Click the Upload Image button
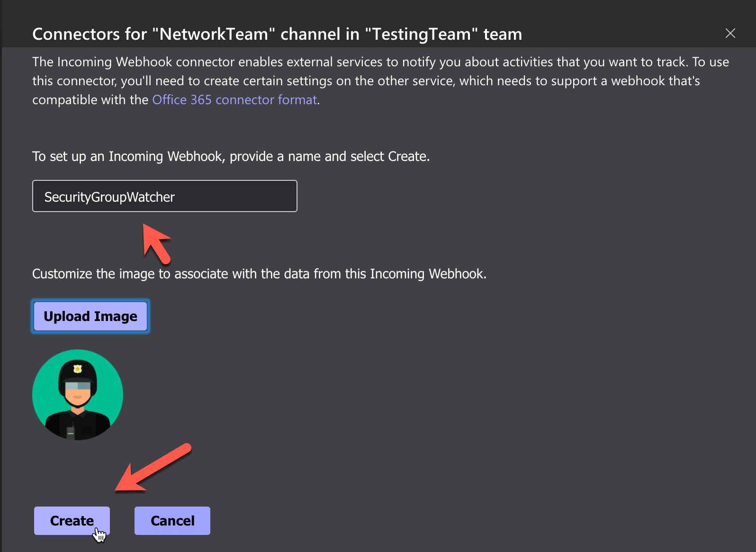 [x=90, y=316]
